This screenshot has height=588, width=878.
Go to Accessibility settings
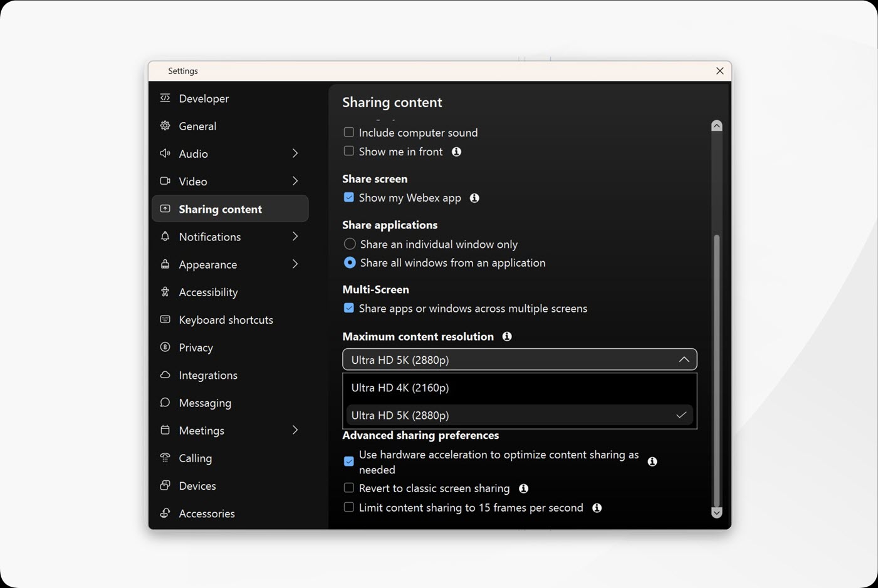pyautogui.click(x=230, y=292)
